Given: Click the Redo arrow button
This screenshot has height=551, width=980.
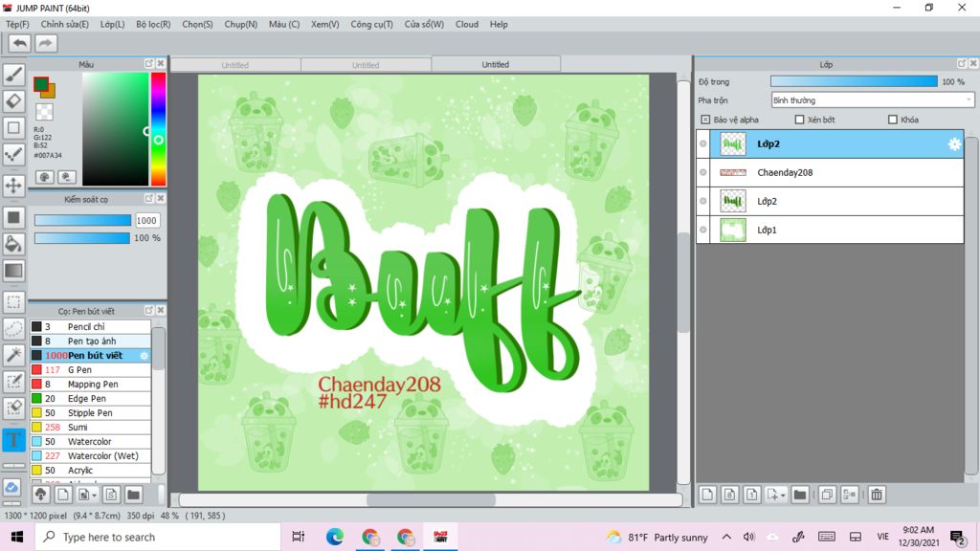Looking at the screenshot, I should tap(45, 43).
